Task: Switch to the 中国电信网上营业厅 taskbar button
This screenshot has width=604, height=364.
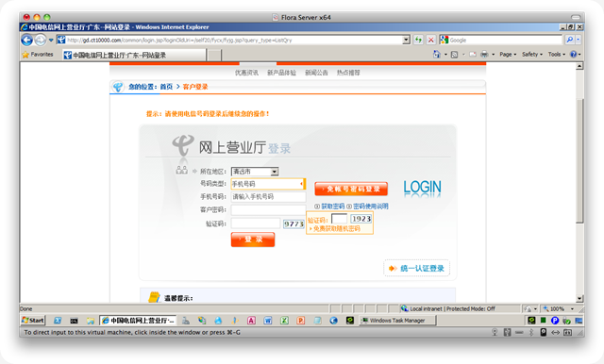Action: [138, 320]
